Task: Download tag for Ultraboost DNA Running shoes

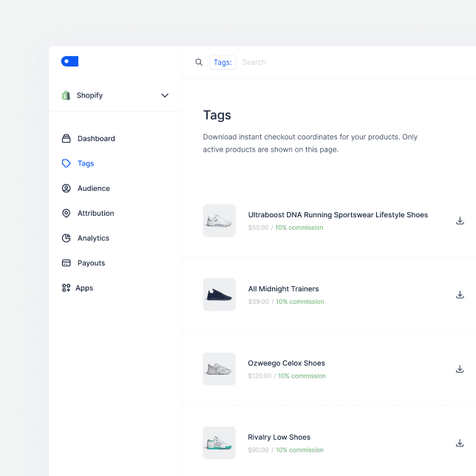Action: pyautogui.click(x=460, y=221)
